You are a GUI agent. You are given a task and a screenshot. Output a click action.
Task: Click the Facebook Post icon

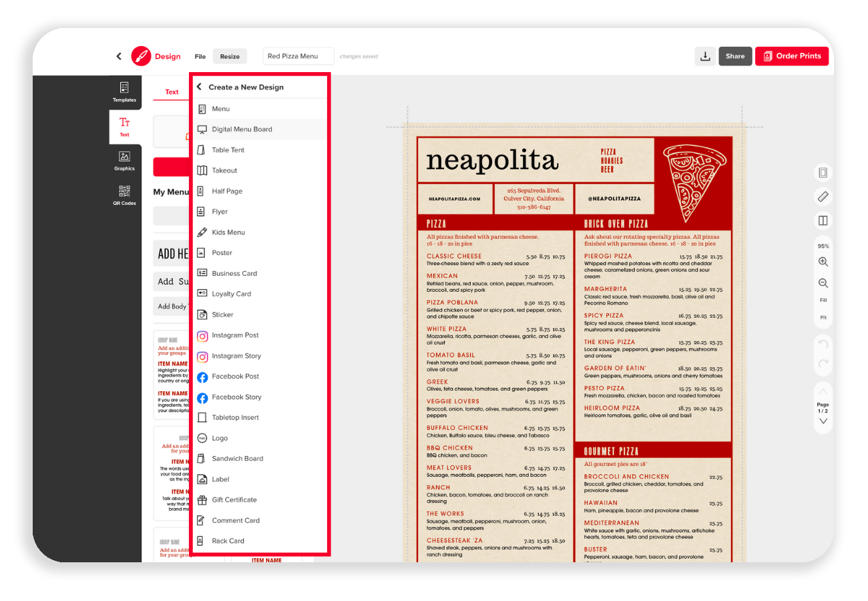[x=202, y=377]
